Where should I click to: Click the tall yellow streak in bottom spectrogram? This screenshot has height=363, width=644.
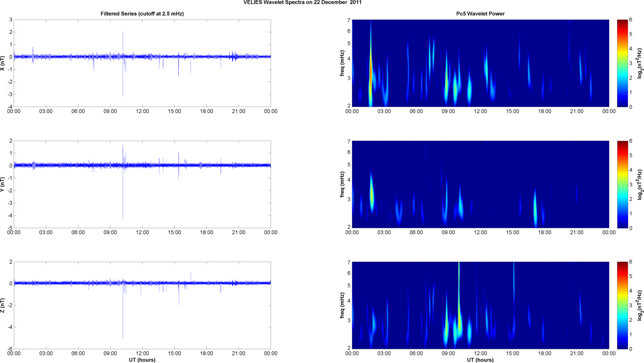459,294
